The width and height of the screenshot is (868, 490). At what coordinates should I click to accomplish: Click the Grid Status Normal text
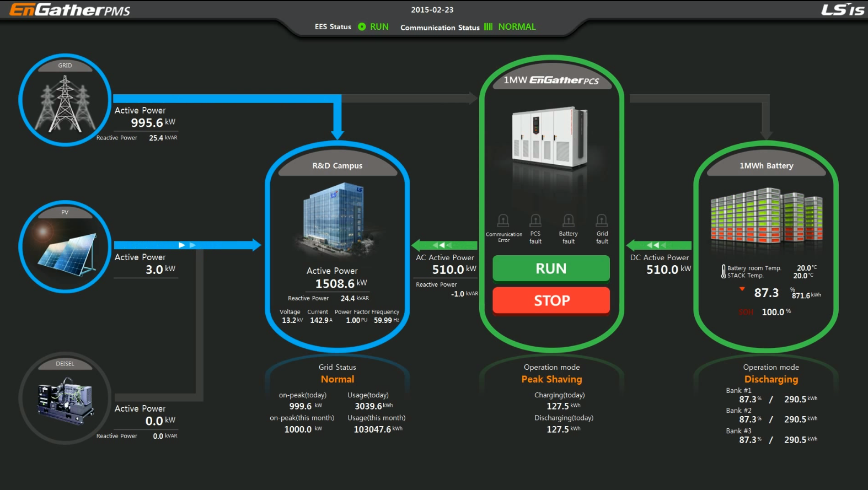tap(337, 379)
